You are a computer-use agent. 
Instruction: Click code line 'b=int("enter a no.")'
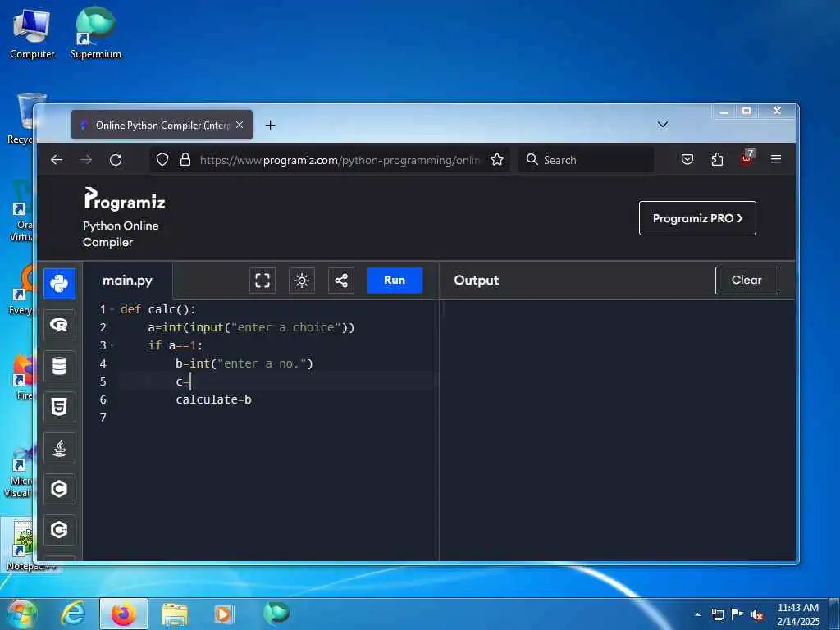(x=244, y=363)
